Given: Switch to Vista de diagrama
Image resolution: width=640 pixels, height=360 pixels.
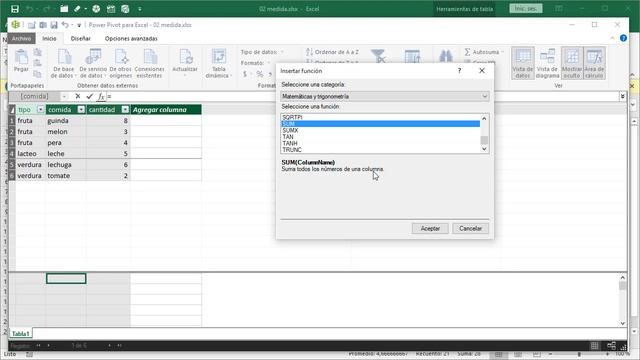Looking at the screenshot, I should [x=547, y=63].
